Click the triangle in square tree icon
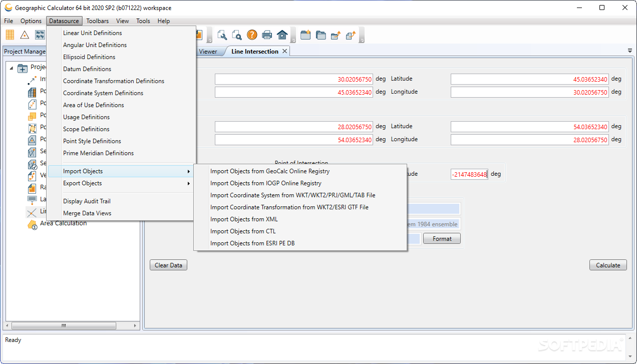 pyautogui.click(x=32, y=140)
